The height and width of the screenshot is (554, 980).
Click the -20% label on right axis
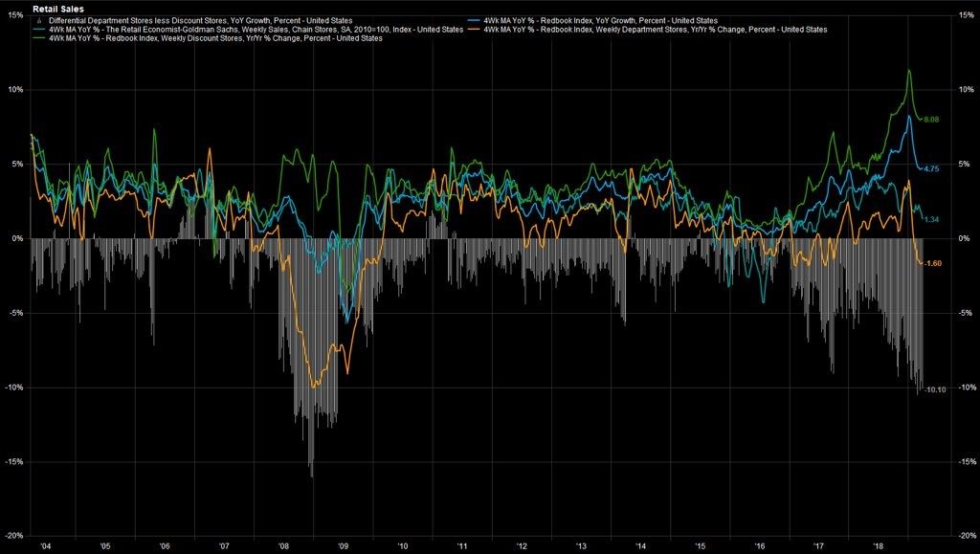pyautogui.click(x=967, y=535)
